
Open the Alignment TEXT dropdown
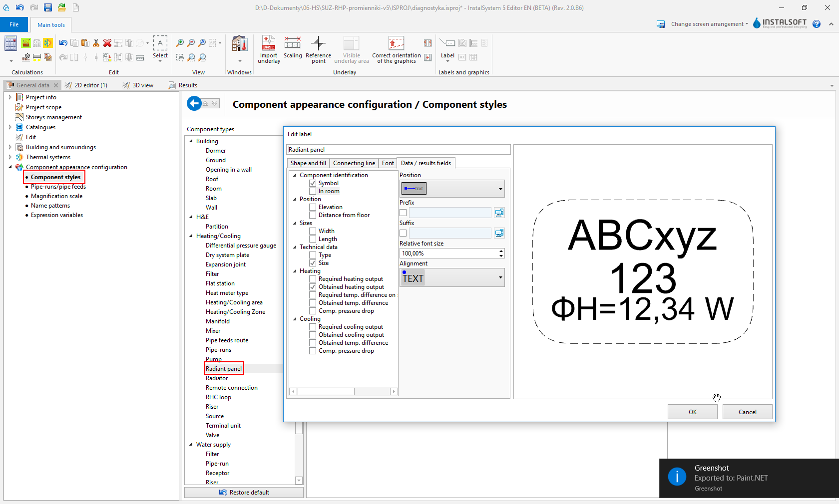[x=452, y=277]
